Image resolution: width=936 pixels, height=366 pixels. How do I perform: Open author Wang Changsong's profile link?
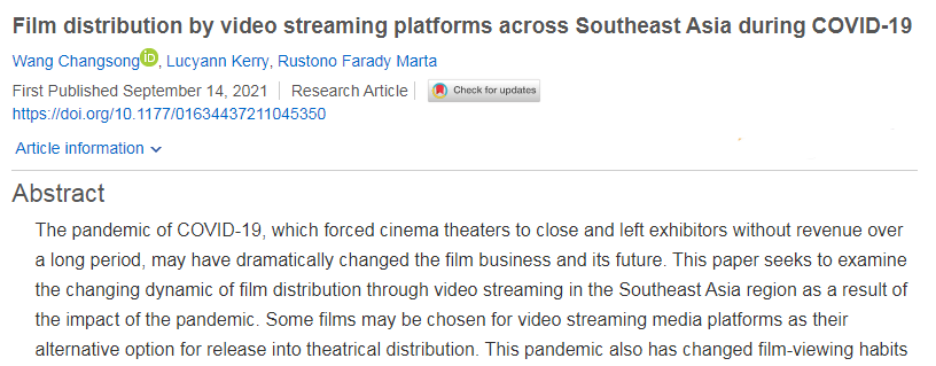(x=76, y=61)
